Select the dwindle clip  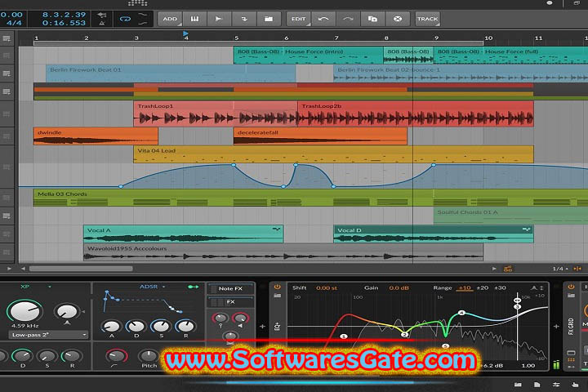(96, 136)
